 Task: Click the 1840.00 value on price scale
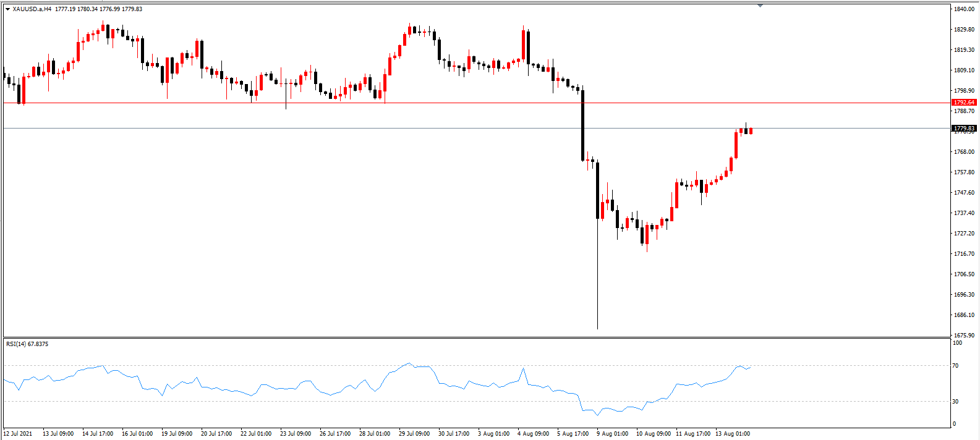click(964, 9)
